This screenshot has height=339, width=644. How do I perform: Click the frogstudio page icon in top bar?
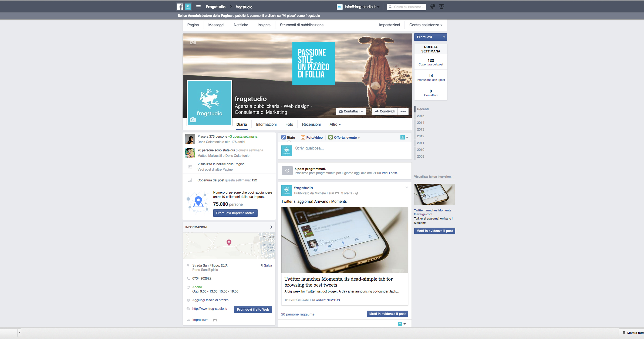[x=188, y=7]
